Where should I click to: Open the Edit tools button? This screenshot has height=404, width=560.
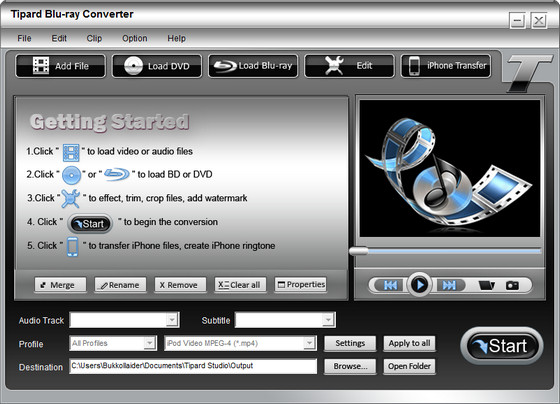coord(349,66)
